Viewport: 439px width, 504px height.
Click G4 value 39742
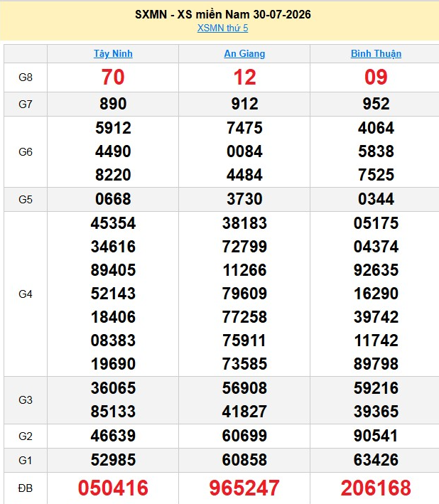click(376, 317)
